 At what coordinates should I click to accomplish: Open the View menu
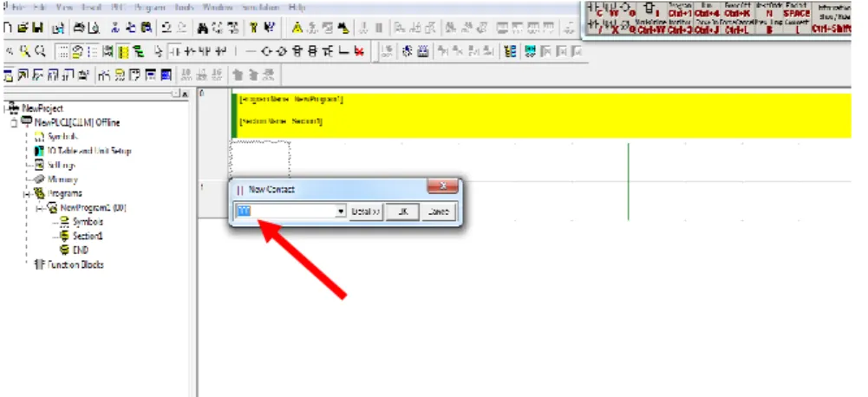(x=64, y=8)
